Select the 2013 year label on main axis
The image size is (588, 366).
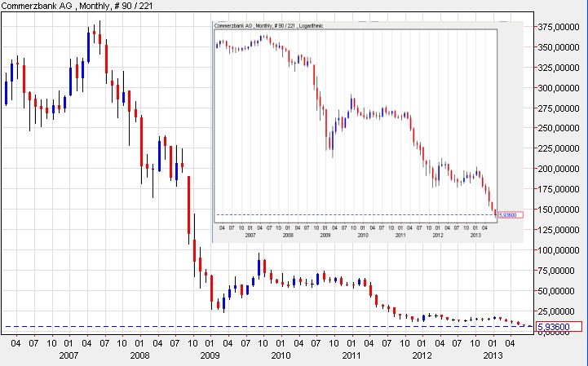click(x=493, y=355)
